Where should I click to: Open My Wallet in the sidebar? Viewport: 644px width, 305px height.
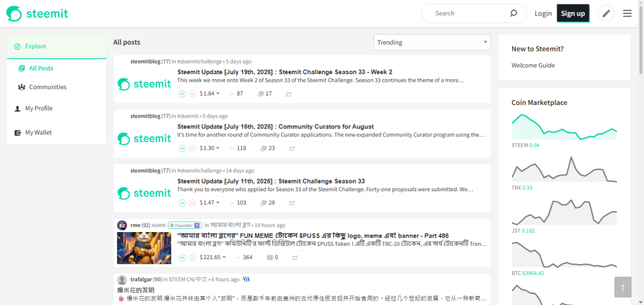coord(38,133)
